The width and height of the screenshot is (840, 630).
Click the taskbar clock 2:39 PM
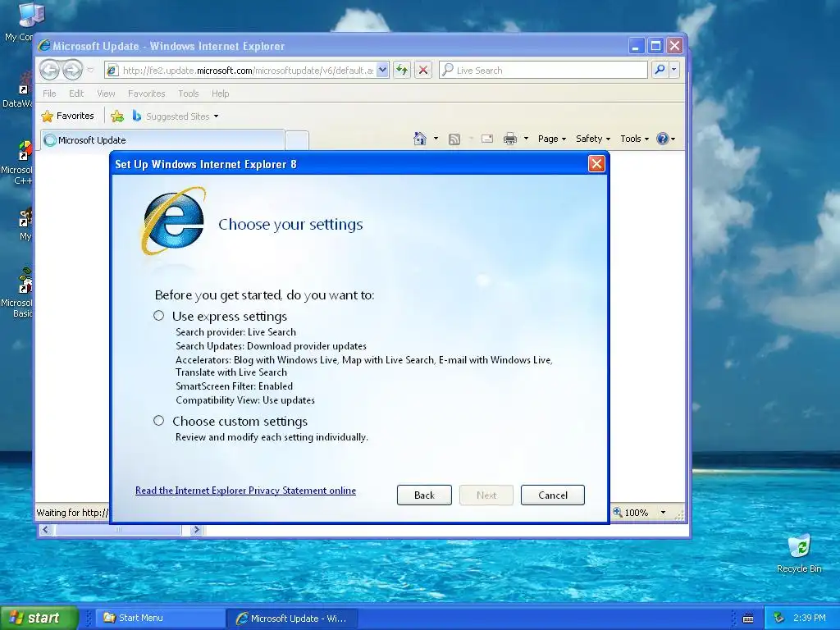point(809,618)
